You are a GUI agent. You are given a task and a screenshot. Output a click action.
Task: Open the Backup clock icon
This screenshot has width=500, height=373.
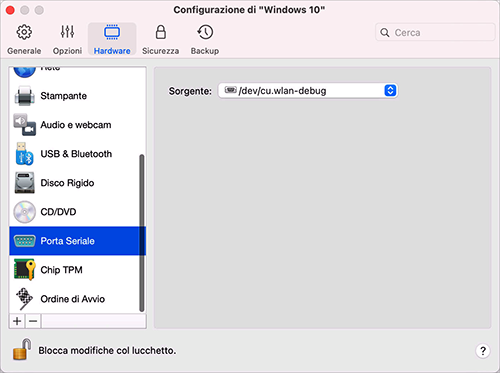click(x=205, y=32)
